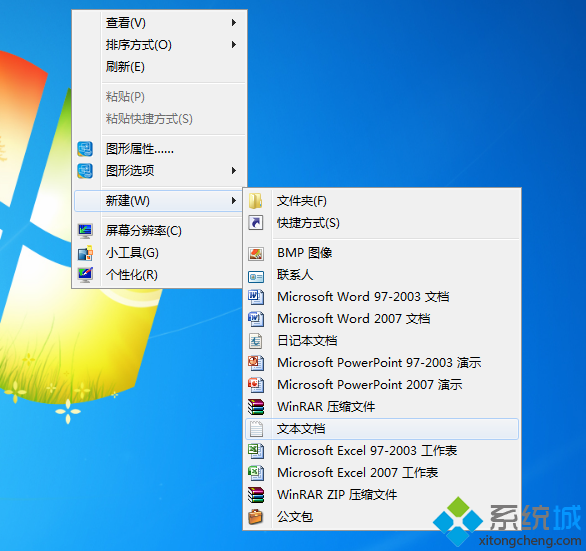Create new 快捷方式(S)
This screenshot has width=586, height=551.
click(382, 223)
